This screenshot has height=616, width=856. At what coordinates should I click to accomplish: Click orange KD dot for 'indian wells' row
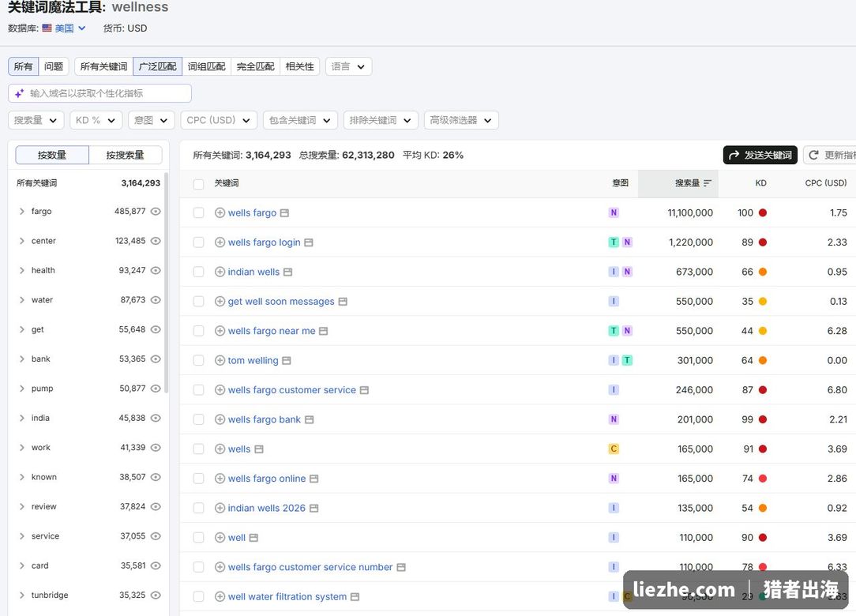click(x=763, y=272)
